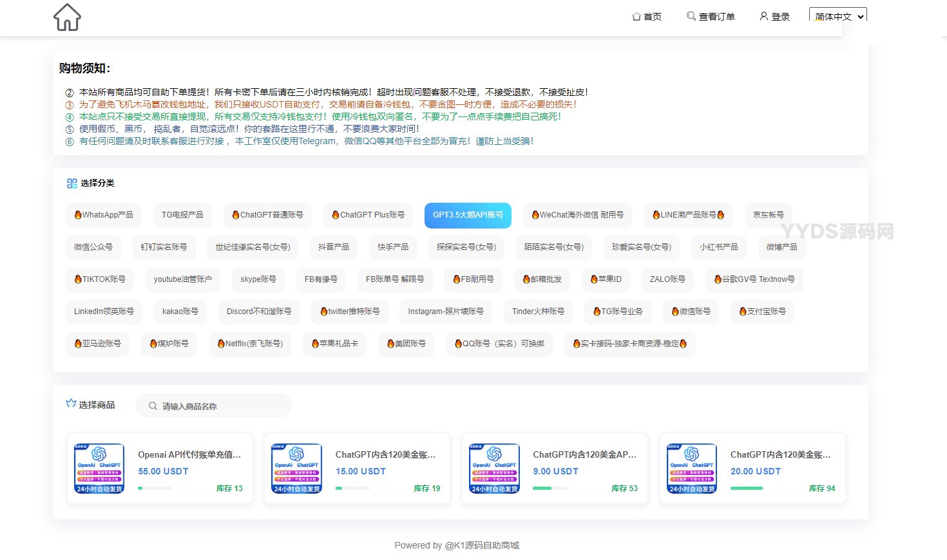Screen dimensions: 947x560
Task: Select twitter推特账号 category
Action: (x=350, y=312)
